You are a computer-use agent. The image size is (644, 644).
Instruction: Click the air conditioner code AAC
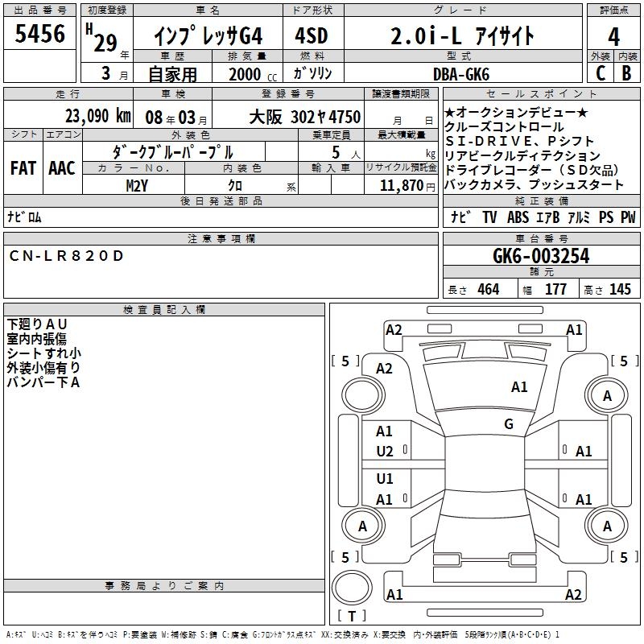click(62, 168)
